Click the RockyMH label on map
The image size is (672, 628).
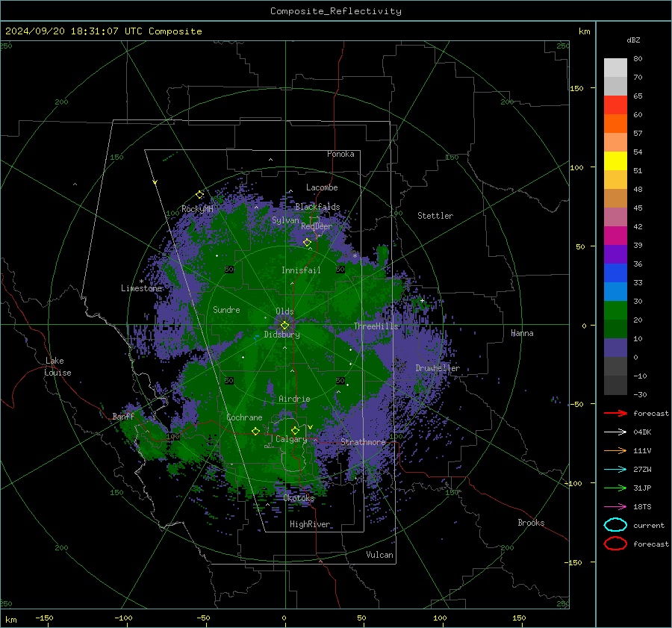tap(197, 209)
